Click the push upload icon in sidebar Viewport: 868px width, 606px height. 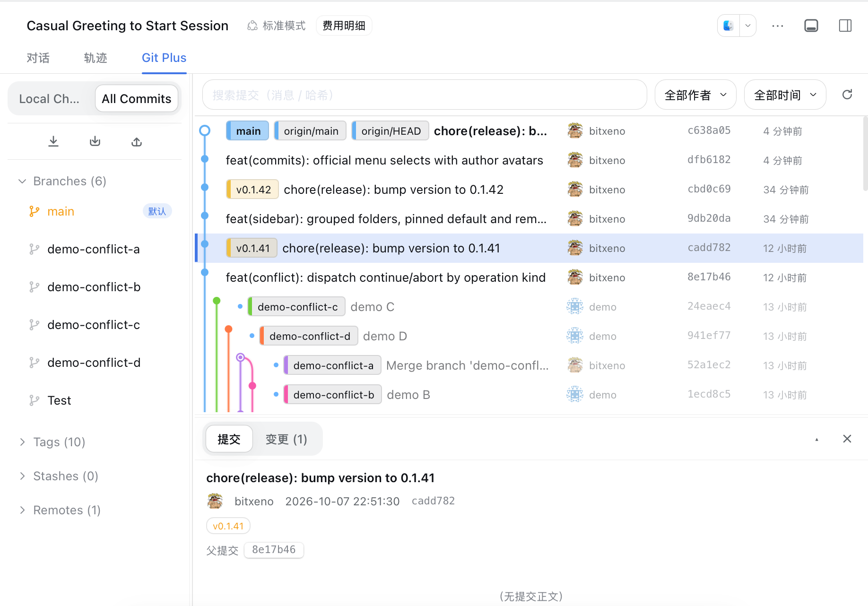click(137, 141)
